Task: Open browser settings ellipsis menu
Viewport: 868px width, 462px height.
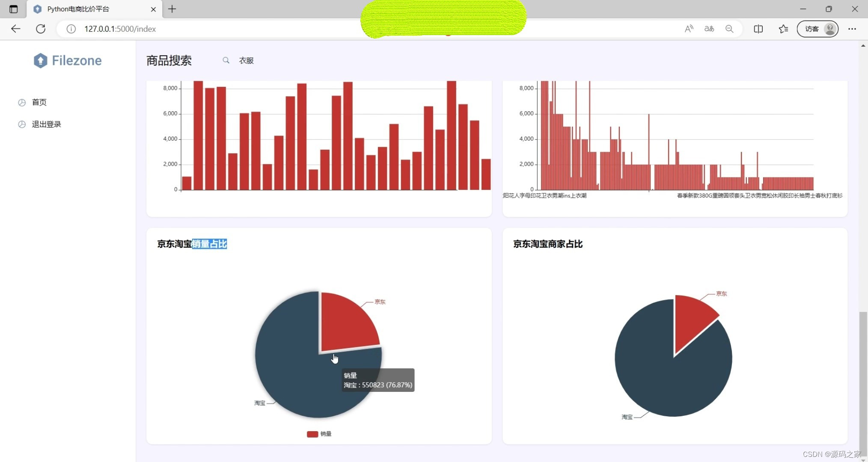Action: coord(852,29)
